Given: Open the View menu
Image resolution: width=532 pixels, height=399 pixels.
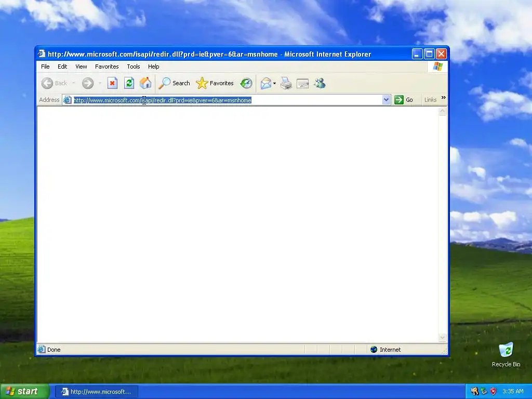Looking at the screenshot, I should tap(81, 66).
